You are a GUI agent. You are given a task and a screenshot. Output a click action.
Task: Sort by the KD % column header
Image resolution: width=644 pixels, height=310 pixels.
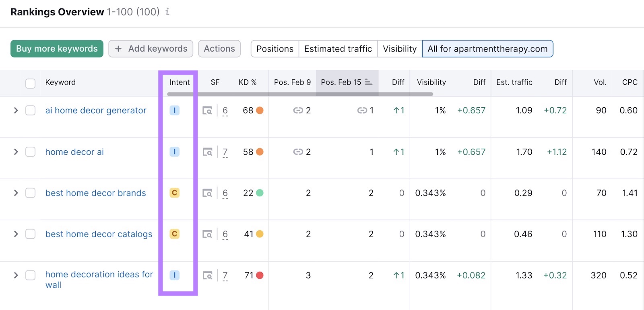pyautogui.click(x=248, y=82)
